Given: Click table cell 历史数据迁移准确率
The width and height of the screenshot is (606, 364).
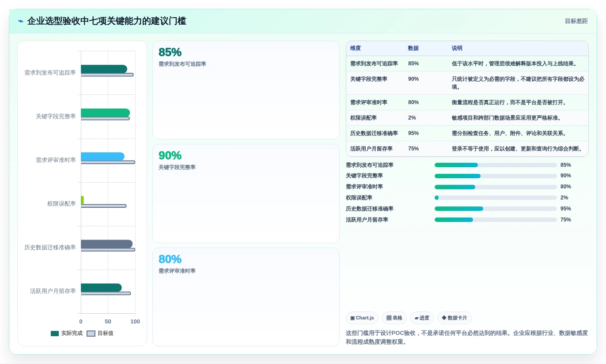Looking at the screenshot, I should tap(374, 133).
